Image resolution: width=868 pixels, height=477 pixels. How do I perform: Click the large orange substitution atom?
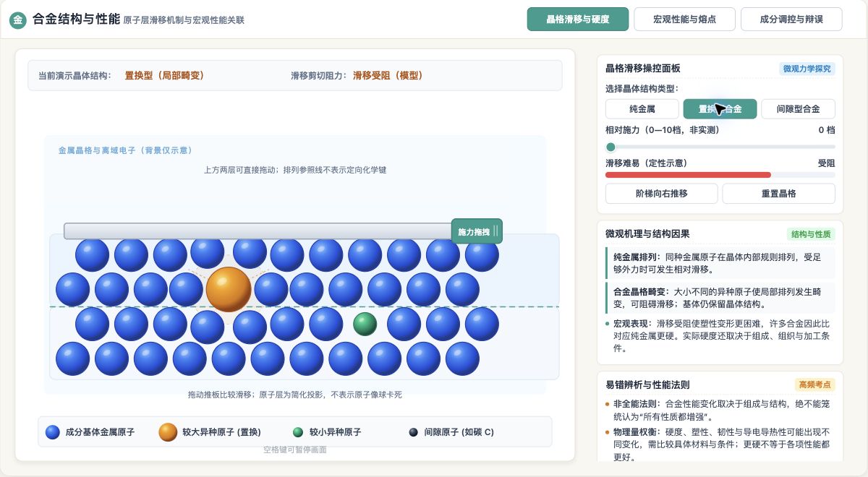[229, 289]
